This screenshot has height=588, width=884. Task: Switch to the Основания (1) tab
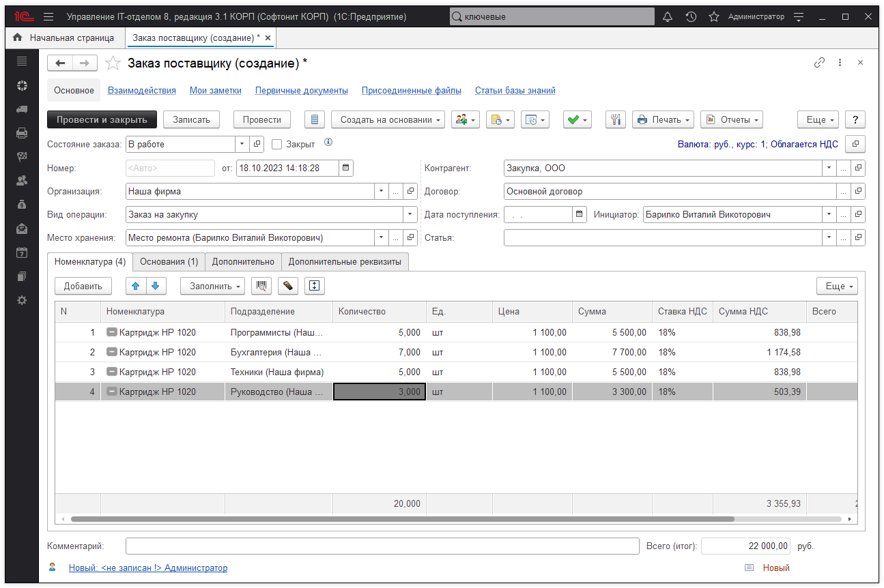pos(168,261)
